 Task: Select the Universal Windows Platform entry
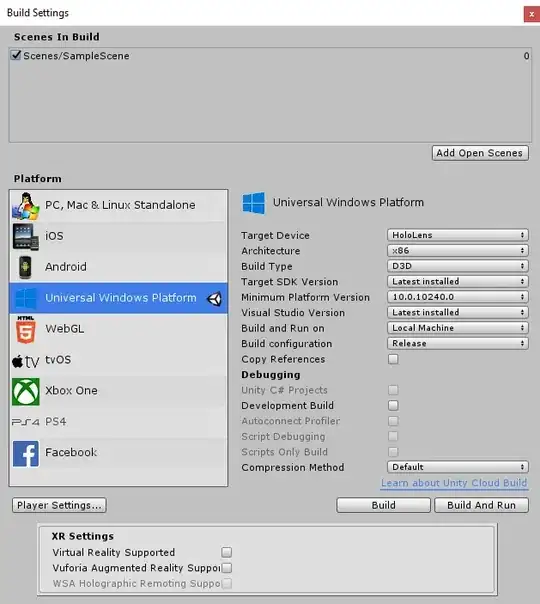click(119, 298)
